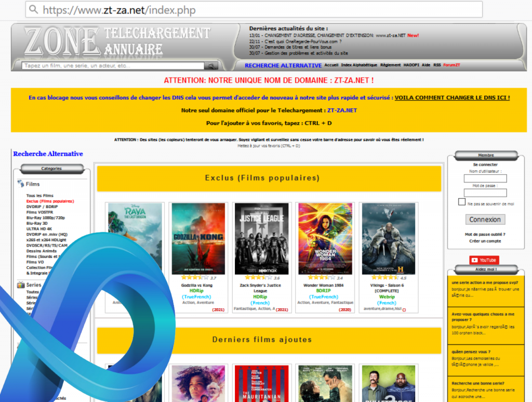Select x265 et x264 HDLight category

coord(46,240)
